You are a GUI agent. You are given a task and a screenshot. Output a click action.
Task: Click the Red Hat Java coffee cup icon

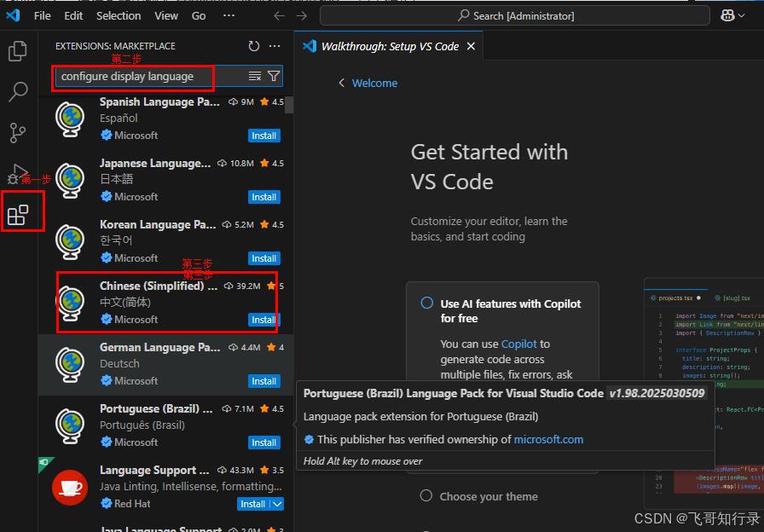[70, 488]
